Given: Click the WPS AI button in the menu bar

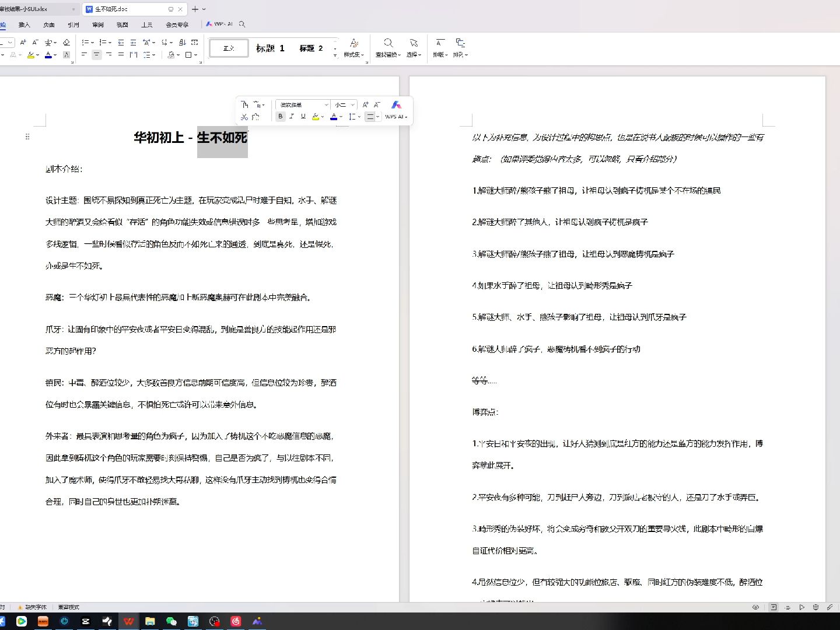Looking at the screenshot, I should 219,24.
